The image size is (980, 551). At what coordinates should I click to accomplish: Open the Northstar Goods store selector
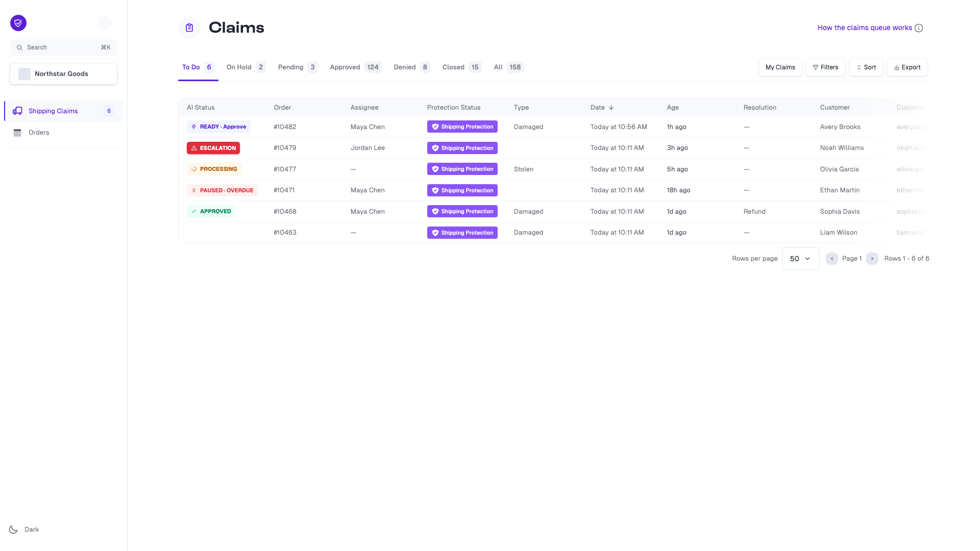64,74
